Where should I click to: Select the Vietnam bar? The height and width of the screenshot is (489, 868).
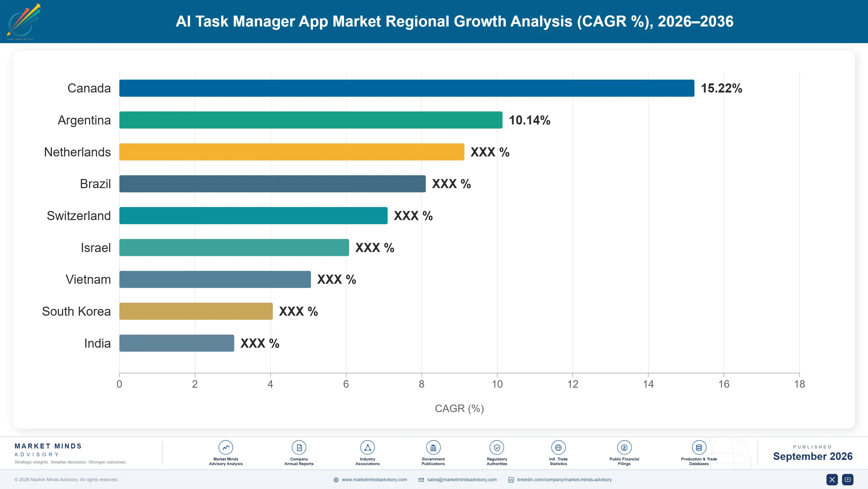pos(215,279)
